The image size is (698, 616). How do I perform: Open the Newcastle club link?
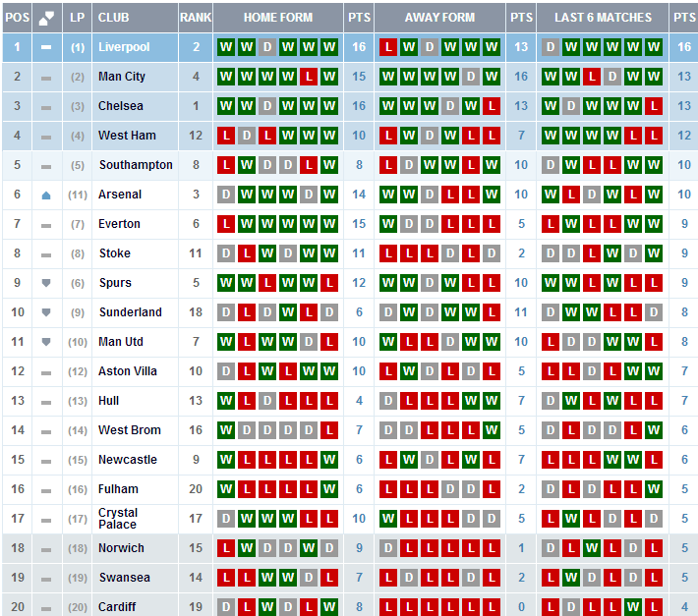[128, 460]
